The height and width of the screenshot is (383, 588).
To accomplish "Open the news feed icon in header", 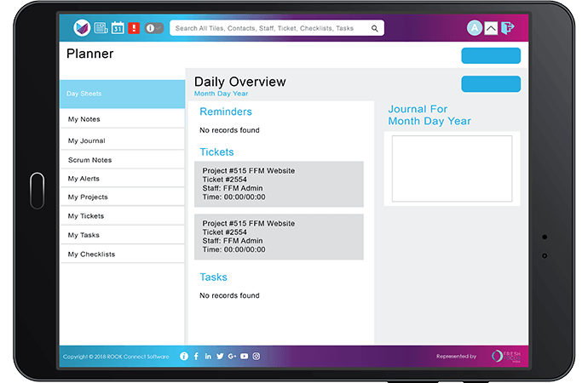I will [101, 28].
